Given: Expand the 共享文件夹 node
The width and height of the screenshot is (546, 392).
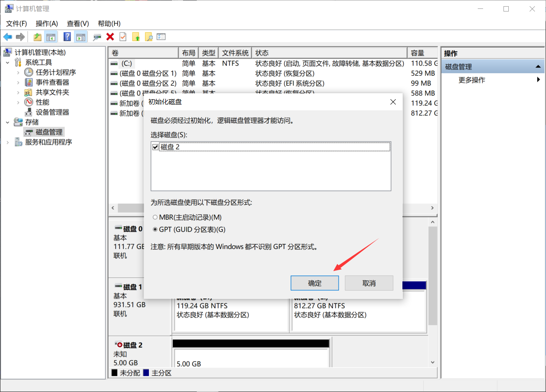Looking at the screenshot, I should coord(18,93).
